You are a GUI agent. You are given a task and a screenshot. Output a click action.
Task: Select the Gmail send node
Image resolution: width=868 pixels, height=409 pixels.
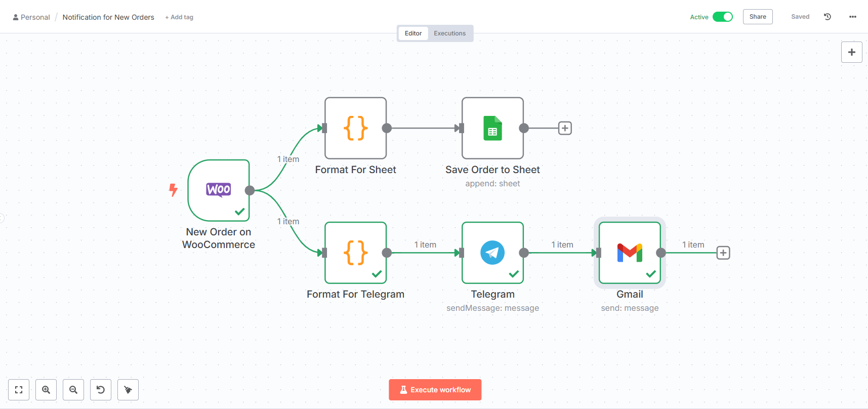click(630, 253)
